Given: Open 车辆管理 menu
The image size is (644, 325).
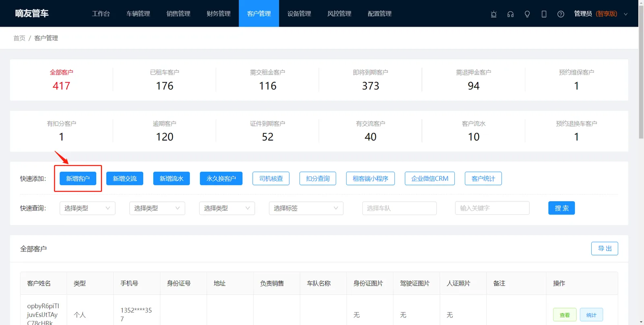Looking at the screenshot, I should pyautogui.click(x=138, y=14).
